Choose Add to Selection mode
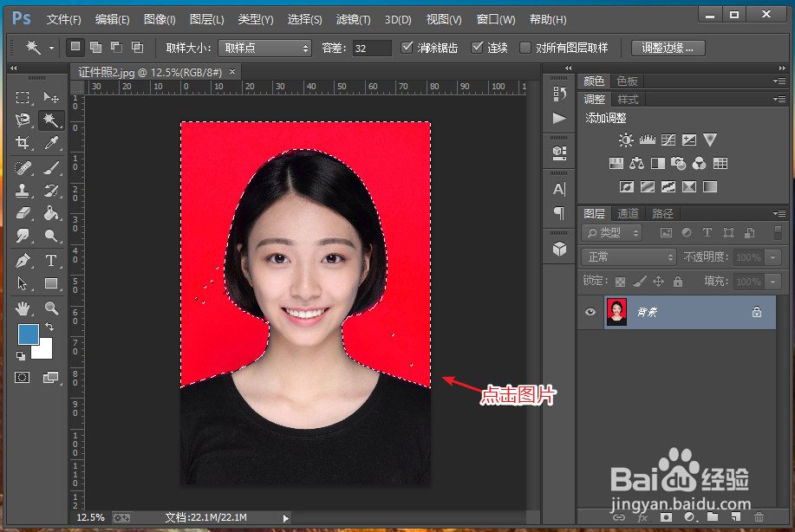The height and width of the screenshot is (532, 795). [x=95, y=47]
